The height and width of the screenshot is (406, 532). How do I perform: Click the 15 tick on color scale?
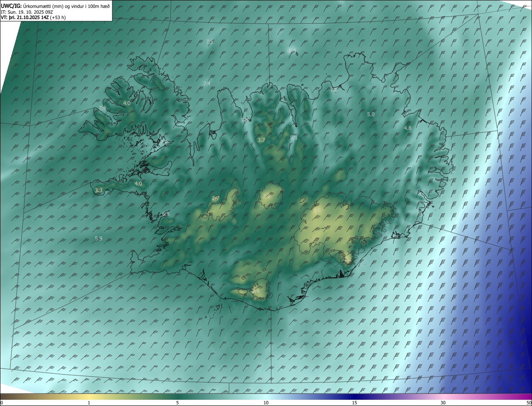355,403
